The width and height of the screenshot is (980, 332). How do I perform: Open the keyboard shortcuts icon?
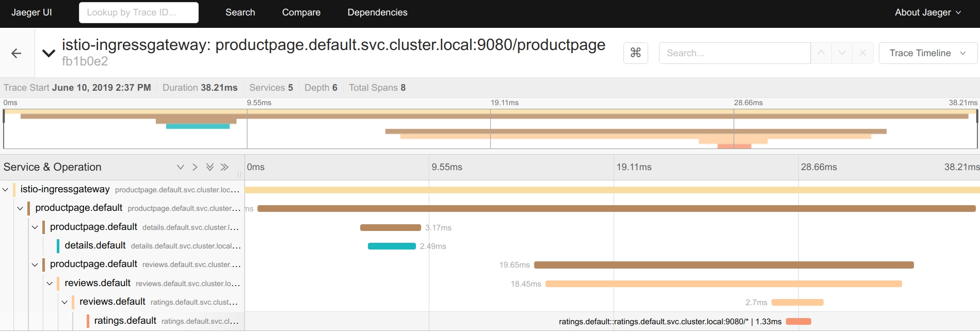pos(636,53)
